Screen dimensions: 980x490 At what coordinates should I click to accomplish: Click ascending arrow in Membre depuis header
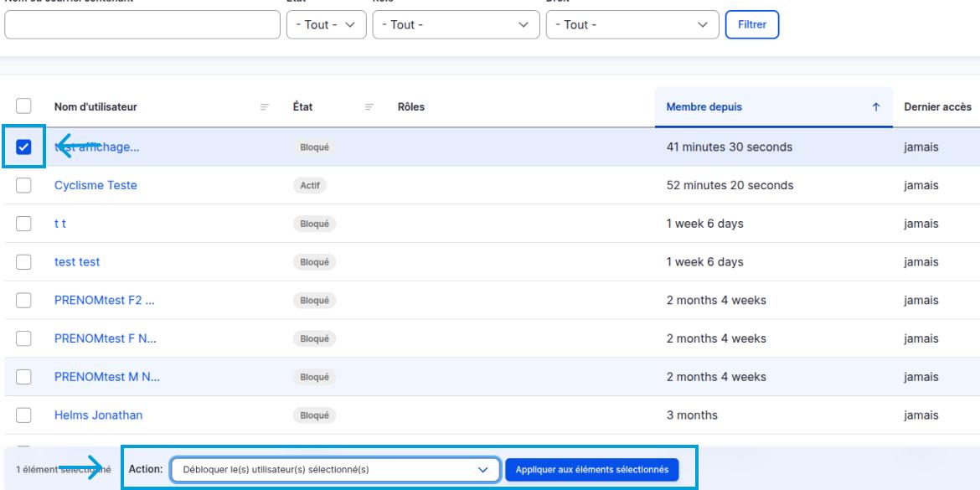click(x=876, y=107)
